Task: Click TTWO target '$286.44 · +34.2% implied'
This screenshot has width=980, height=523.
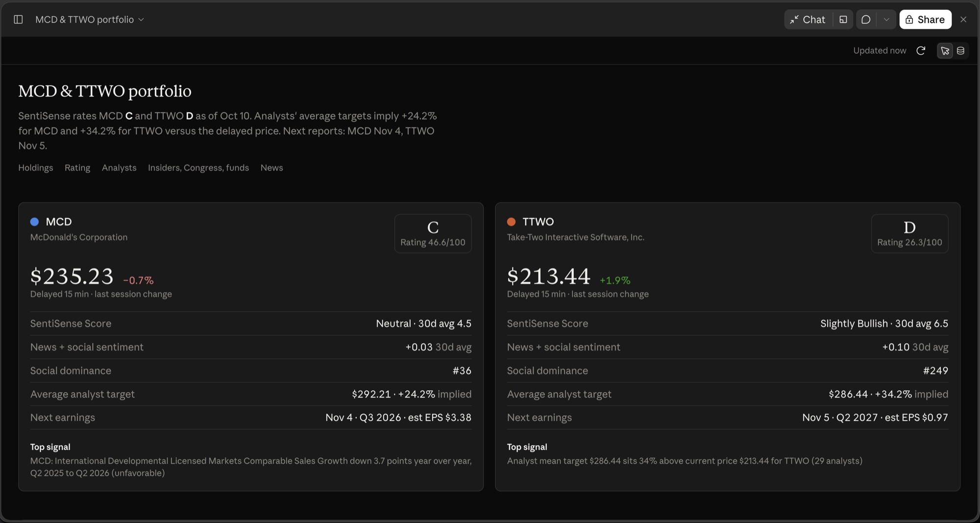Action: pos(888,394)
